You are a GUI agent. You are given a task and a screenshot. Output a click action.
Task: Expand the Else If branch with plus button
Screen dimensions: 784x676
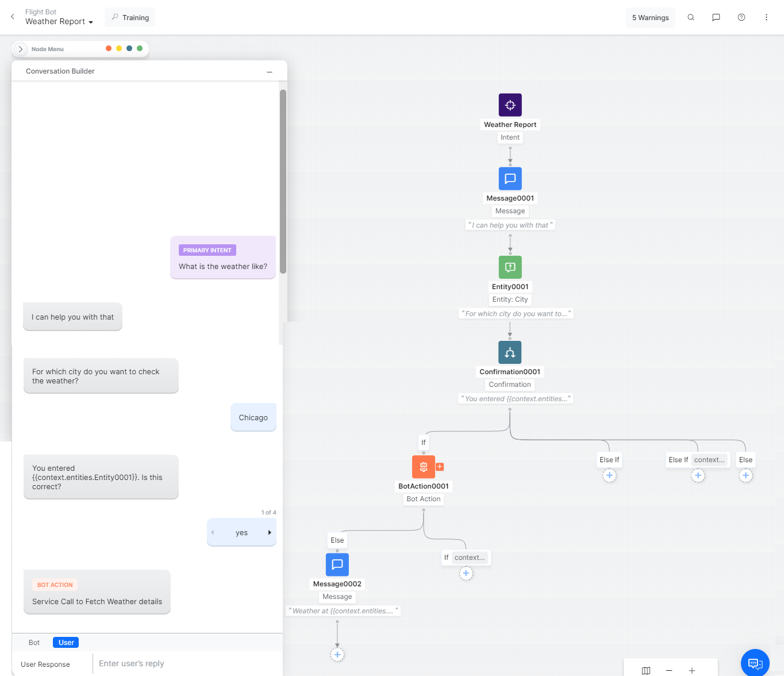[x=609, y=475]
